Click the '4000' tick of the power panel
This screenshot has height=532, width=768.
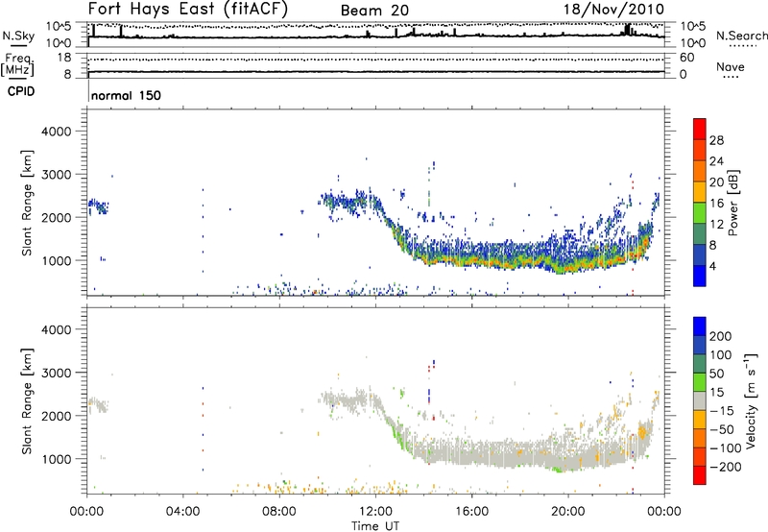(x=57, y=132)
